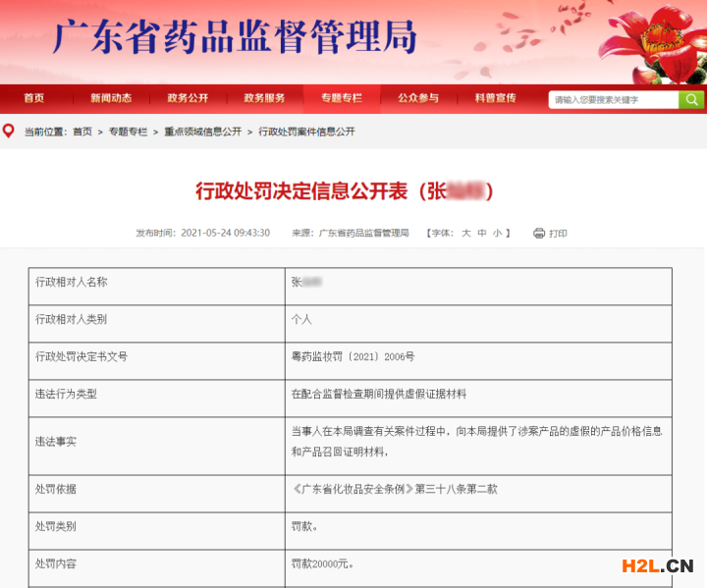Switch font size to 小
This screenshot has height=588, width=707.
pos(497,233)
